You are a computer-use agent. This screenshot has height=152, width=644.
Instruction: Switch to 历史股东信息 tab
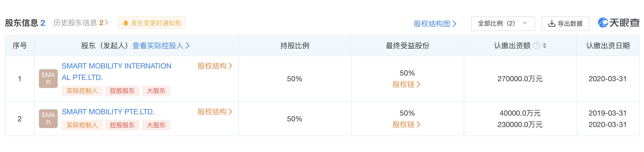[x=81, y=23]
